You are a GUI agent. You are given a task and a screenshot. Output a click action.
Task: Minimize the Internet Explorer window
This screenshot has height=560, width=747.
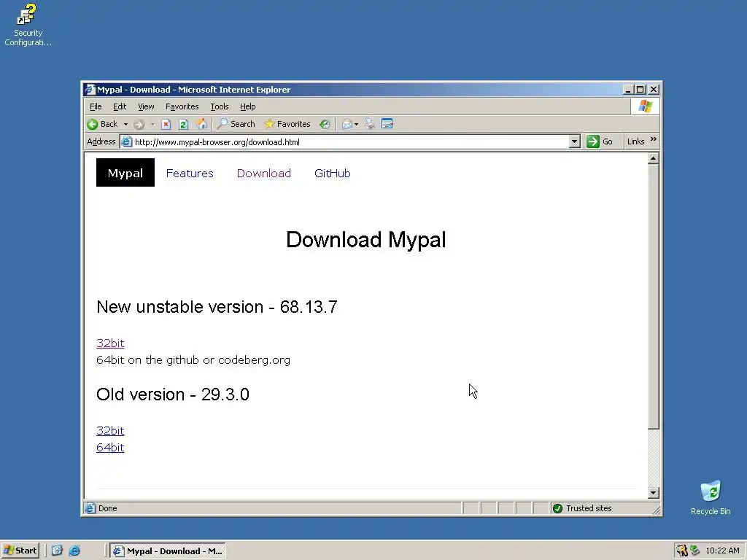628,90
